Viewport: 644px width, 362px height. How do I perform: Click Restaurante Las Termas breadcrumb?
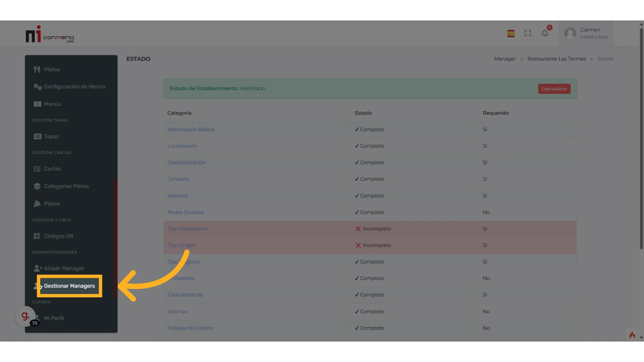click(556, 59)
